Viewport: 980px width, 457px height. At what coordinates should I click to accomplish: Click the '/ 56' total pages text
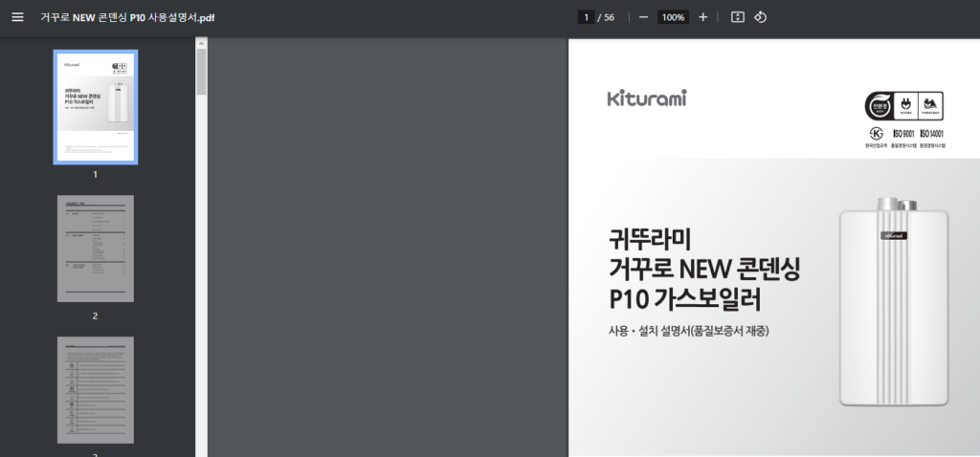(x=606, y=17)
